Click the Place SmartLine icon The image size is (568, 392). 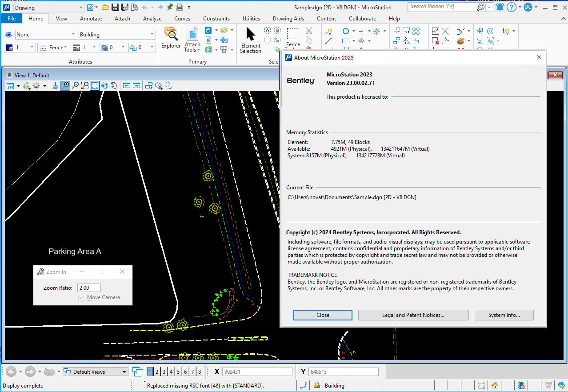click(x=329, y=32)
